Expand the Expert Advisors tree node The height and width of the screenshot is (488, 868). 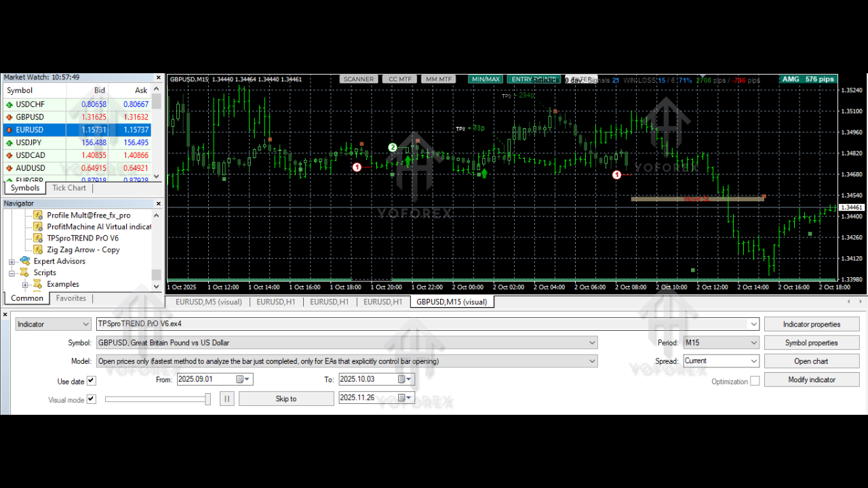point(12,262)
